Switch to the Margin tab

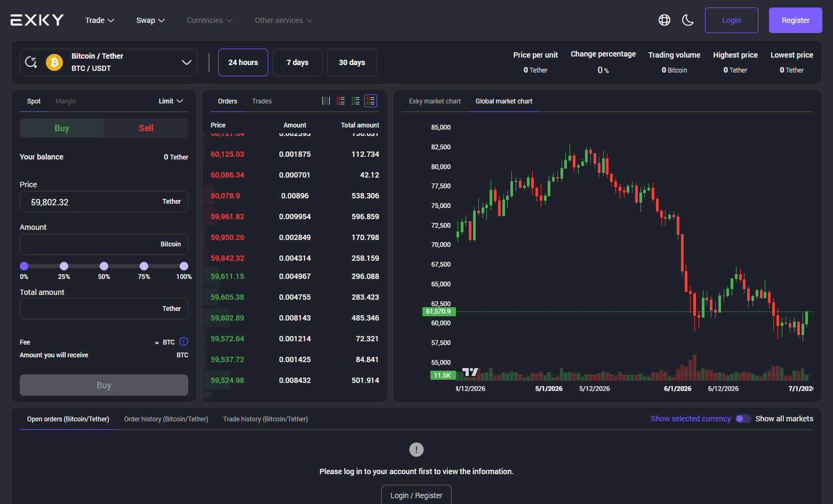pos(66,101)
